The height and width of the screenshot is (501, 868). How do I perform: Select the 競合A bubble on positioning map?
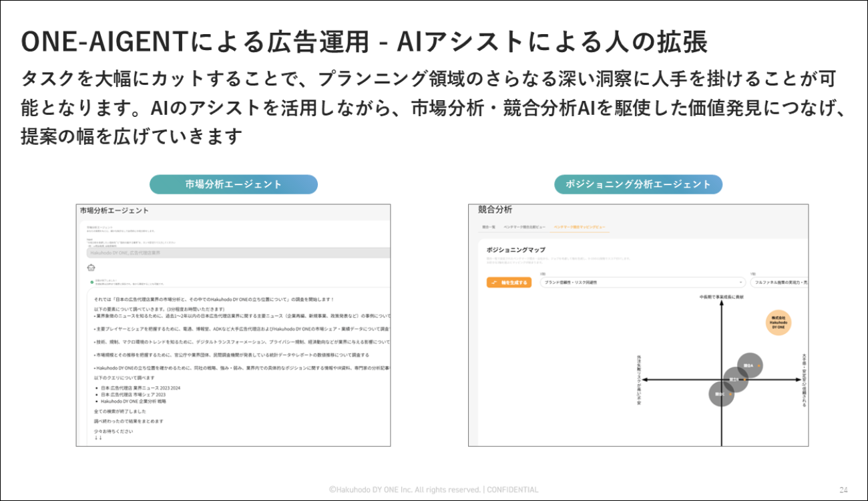tap(748, 364)
